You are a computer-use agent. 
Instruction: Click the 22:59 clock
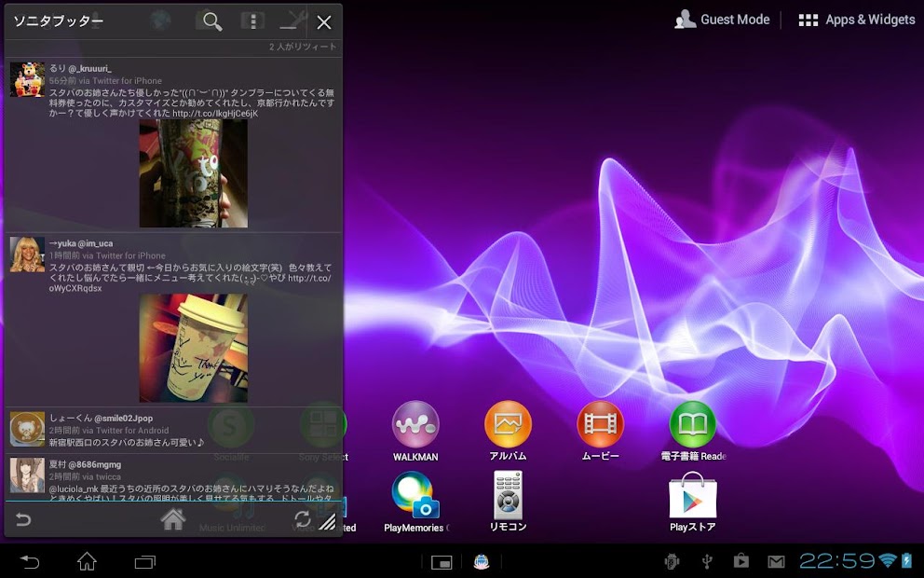(836, 561)
